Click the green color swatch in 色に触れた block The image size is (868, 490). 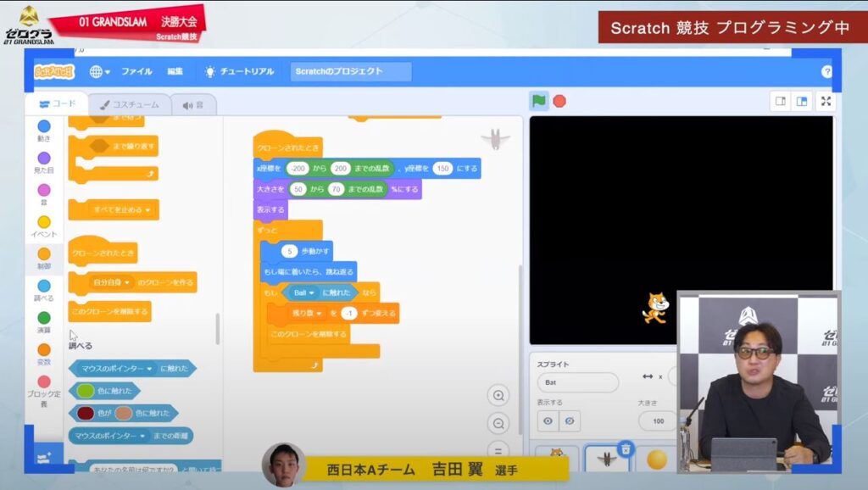click(x=86, y=391)
